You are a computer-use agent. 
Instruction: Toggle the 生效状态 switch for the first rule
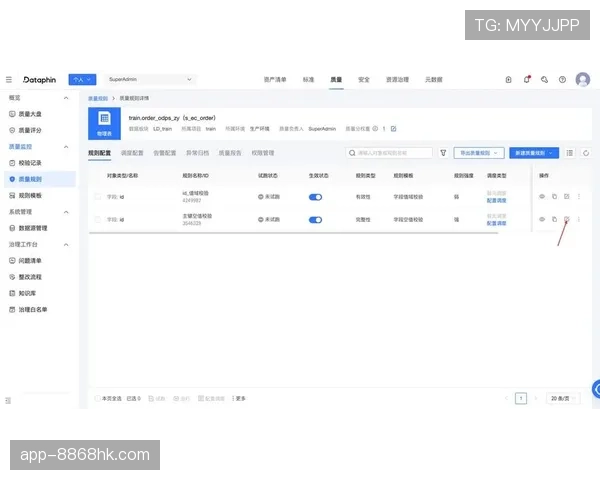coord(316,197)
